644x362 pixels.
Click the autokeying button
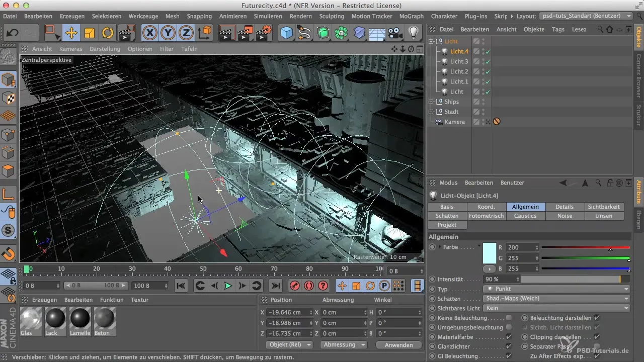click(x=308, y=286)
